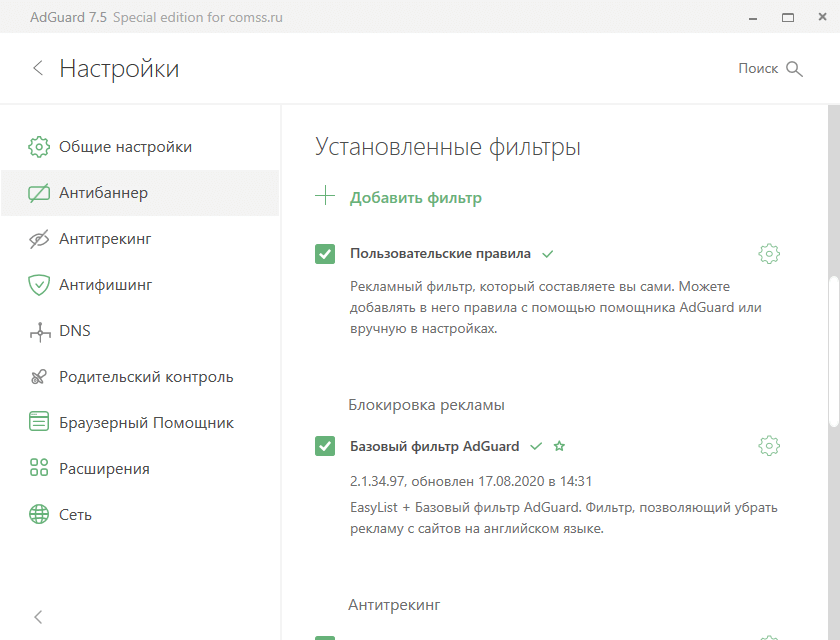Click the Браузерный Помощник icon

[x=39, y=421]
